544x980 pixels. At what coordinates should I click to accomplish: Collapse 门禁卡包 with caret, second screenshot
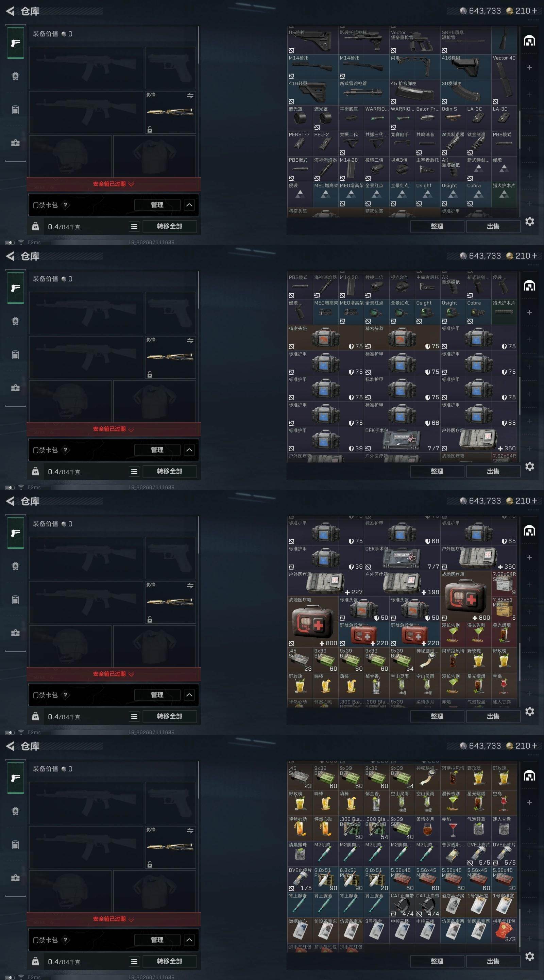pos(189,450)
